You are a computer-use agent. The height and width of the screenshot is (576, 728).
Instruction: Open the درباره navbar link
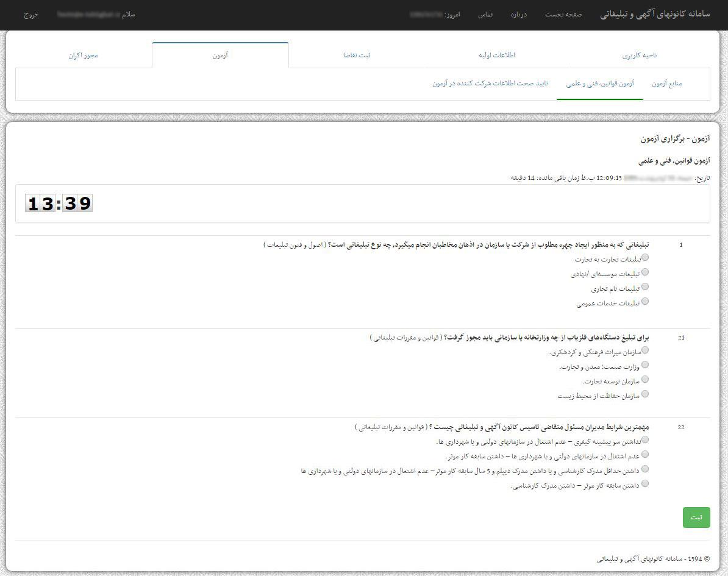click(519, 15)
